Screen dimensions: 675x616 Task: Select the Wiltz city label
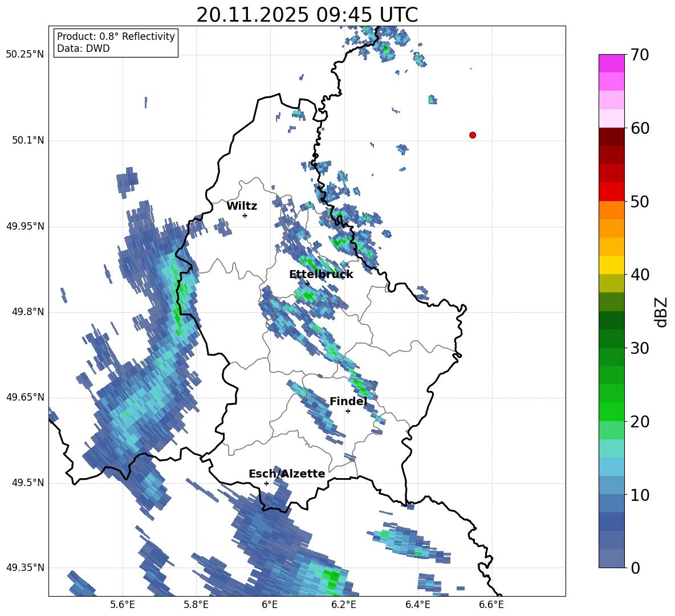coord(242,206)
